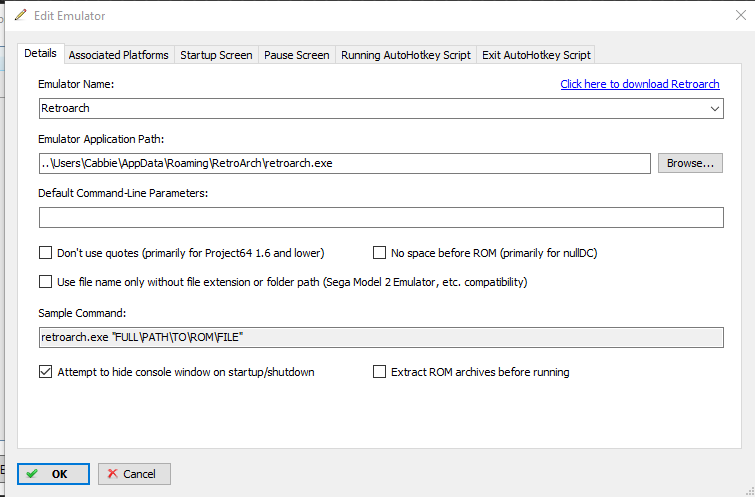Close the Edit Emulator dialog
This screenshot has width=755, height=497.
(741, 15)
